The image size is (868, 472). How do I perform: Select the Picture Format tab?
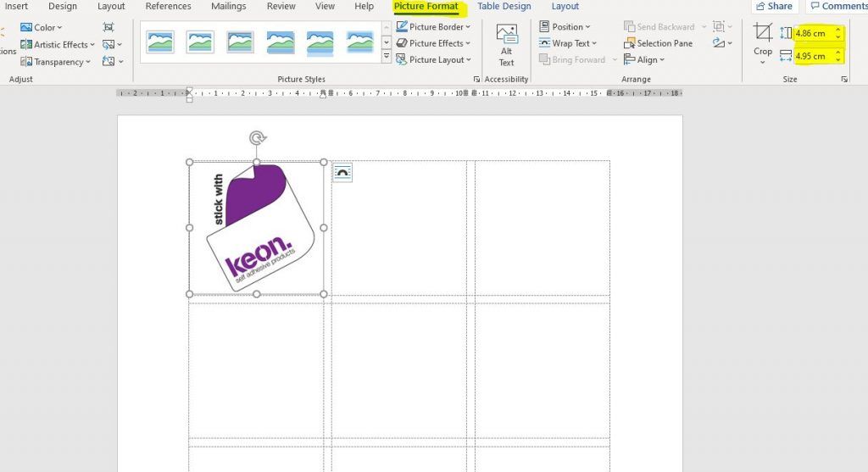pyautogui.click(x=426, y=6)
